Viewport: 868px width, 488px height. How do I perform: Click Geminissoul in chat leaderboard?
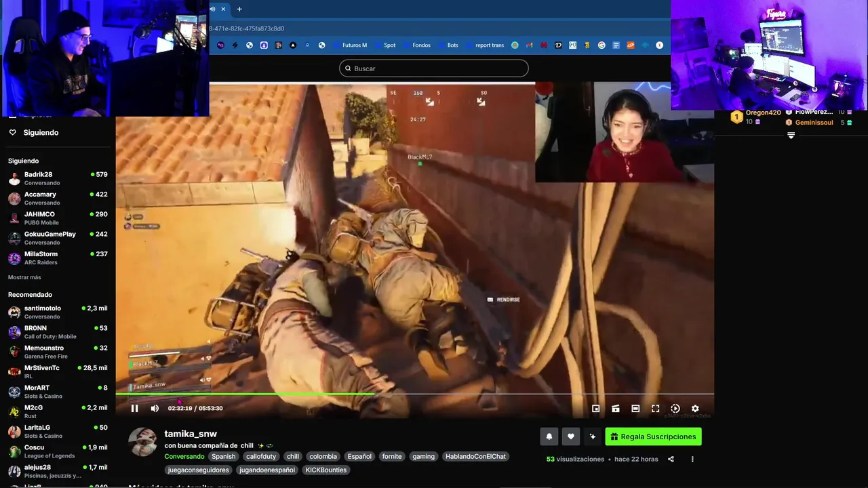pyautogui.click(x=814, y=123)
